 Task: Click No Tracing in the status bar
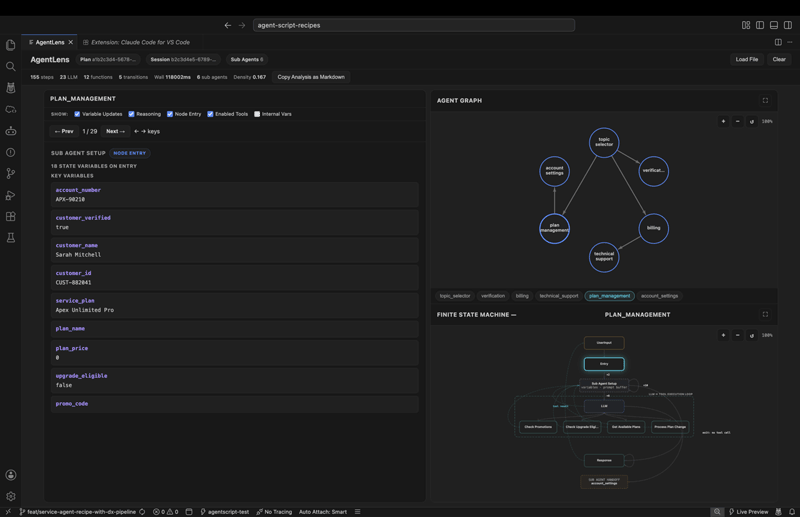(274, 511)
